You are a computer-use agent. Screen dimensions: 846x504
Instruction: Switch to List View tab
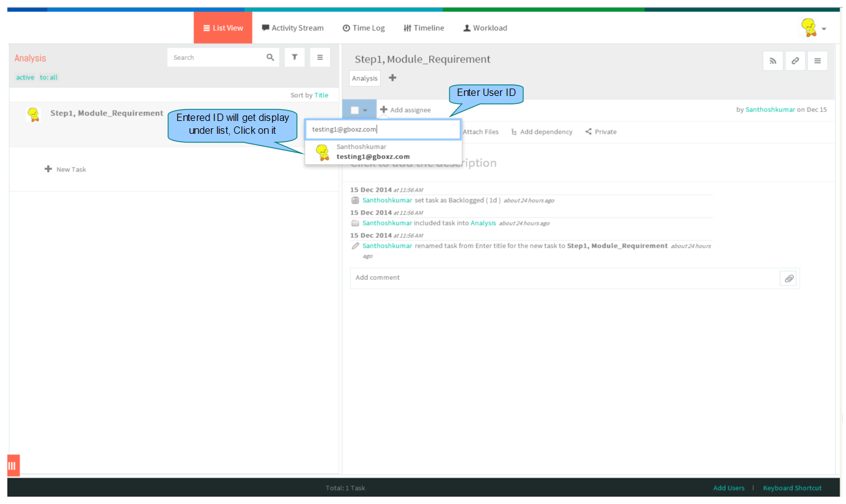[223, 28]
